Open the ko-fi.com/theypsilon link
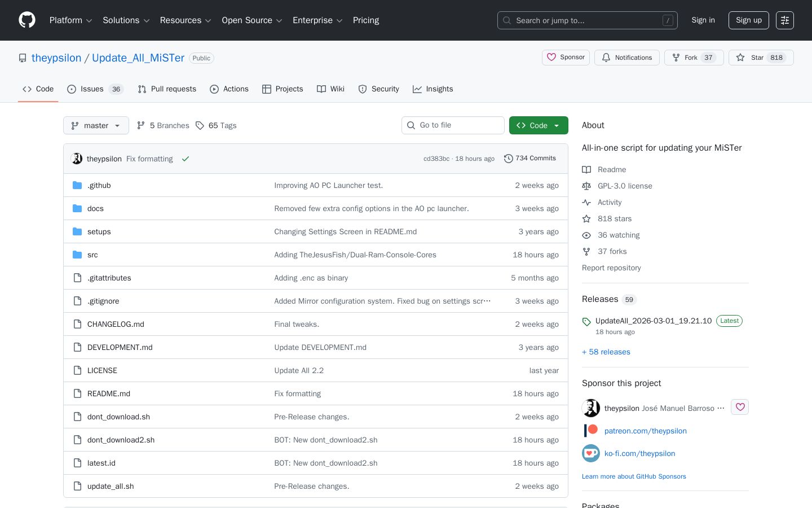812x508 pixels. [640, 453]
